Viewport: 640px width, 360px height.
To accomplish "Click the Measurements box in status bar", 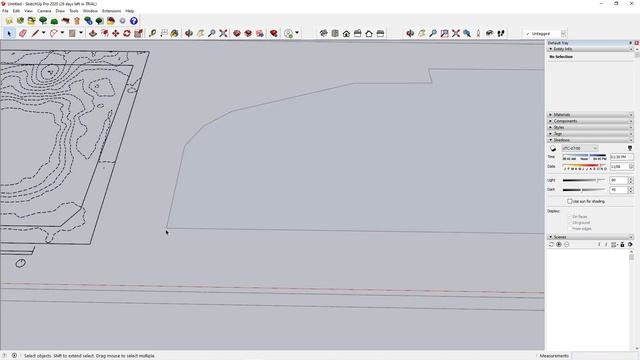I will click(x=605, y=356).
